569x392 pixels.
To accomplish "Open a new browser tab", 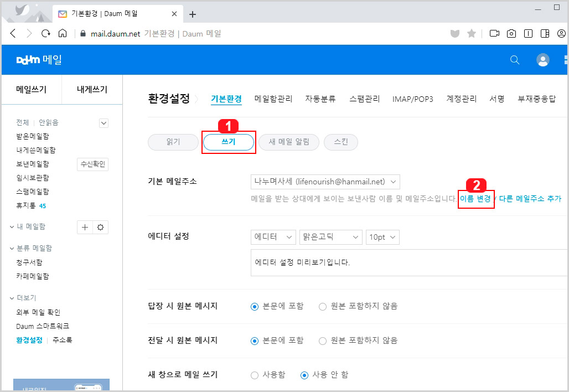I will pyautogui.click(x=193, y=14).
